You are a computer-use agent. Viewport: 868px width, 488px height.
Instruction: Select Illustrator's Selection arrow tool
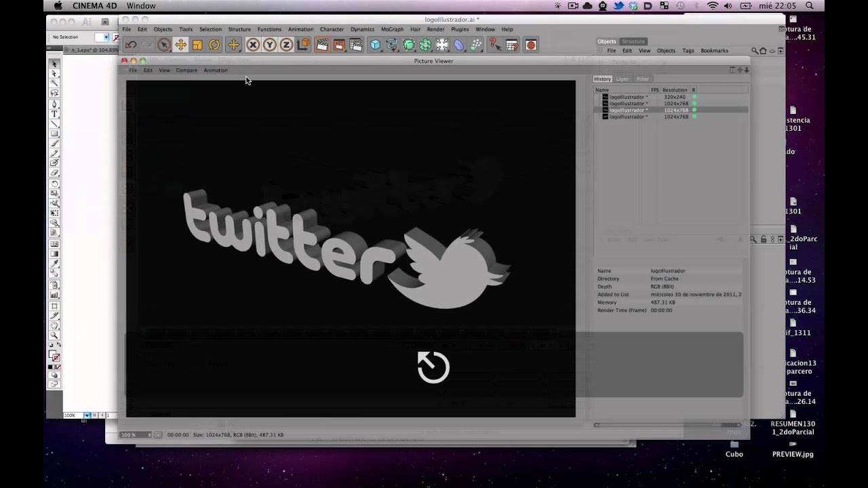pos(55,64)
